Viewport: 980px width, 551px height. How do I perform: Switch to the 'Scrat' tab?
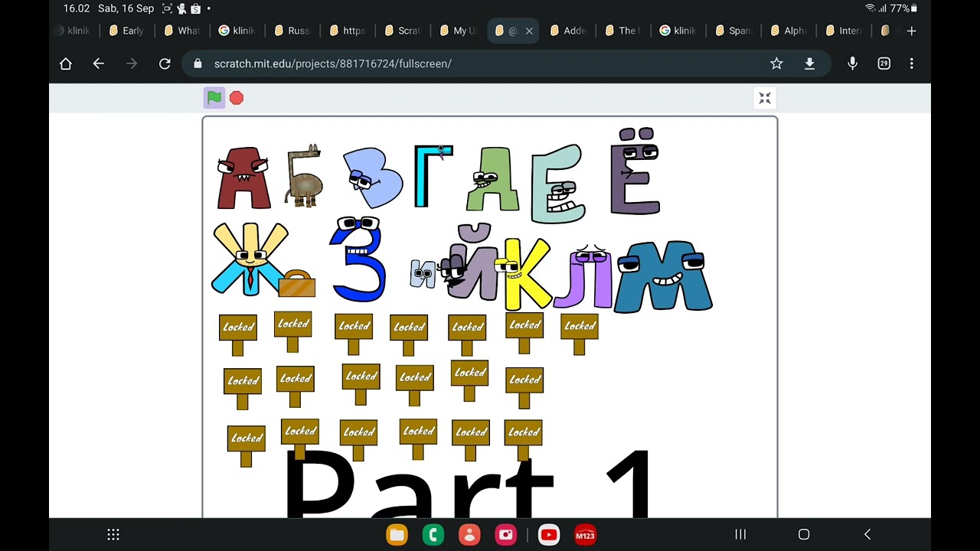click(402, 31)
